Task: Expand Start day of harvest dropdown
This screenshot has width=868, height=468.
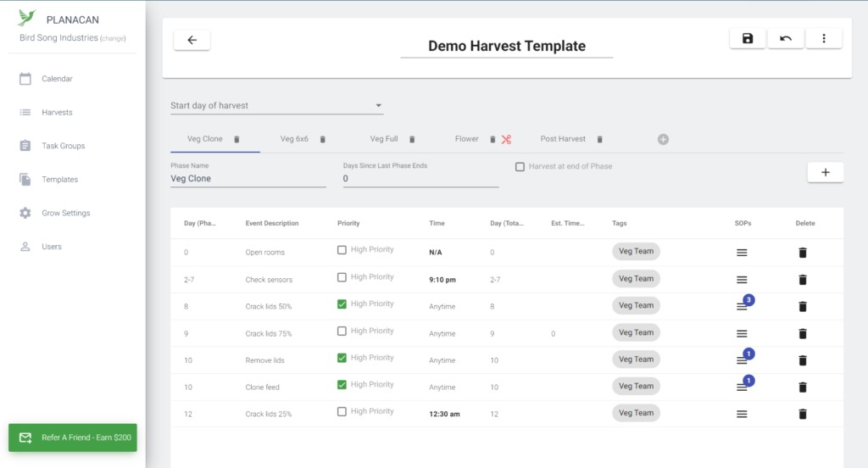Action: click(277, 105)
